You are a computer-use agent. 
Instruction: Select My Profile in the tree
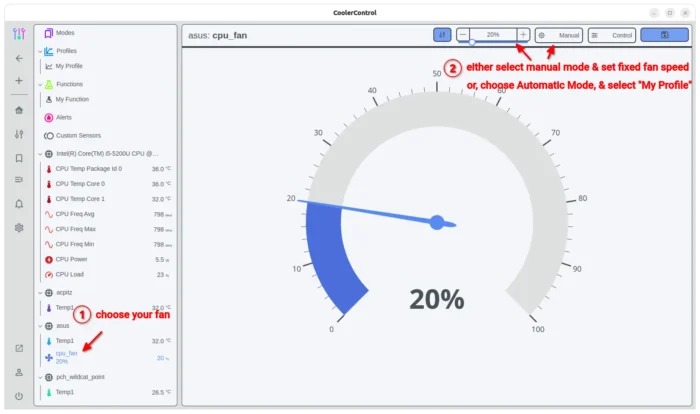(68, 66)
